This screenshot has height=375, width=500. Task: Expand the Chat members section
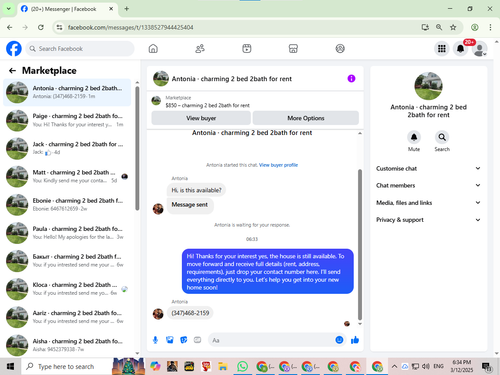tap(428, 185)
